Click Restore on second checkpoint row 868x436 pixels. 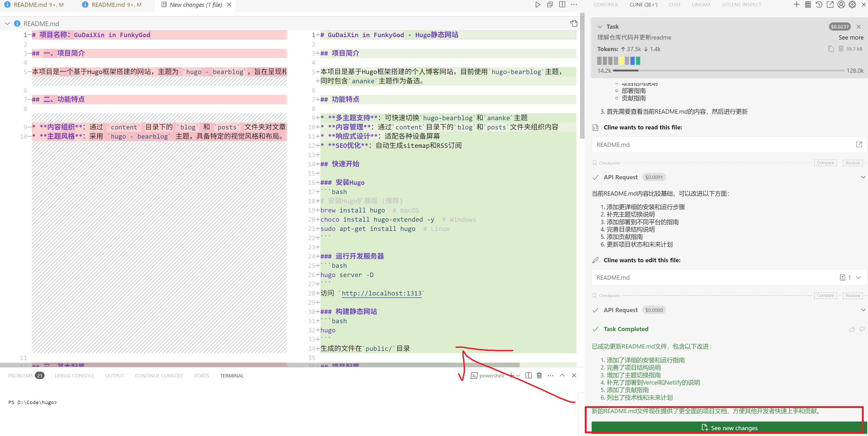(x=852, y=295)
